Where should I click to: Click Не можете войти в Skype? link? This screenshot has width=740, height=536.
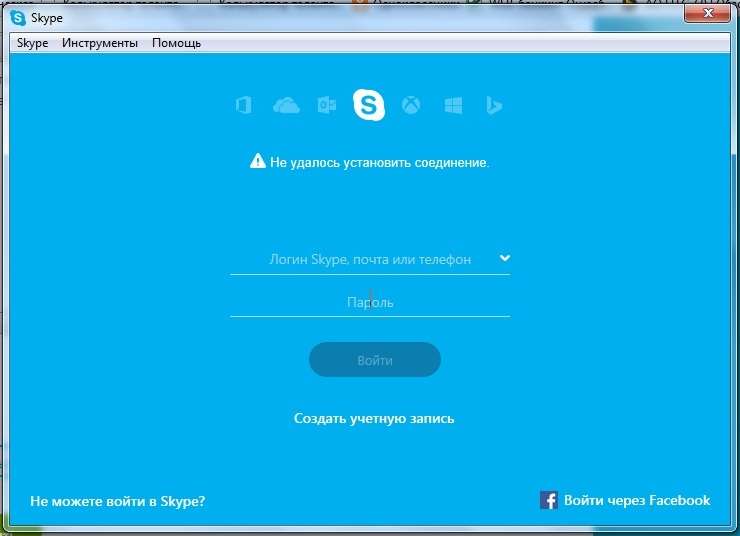coord(118,501)
